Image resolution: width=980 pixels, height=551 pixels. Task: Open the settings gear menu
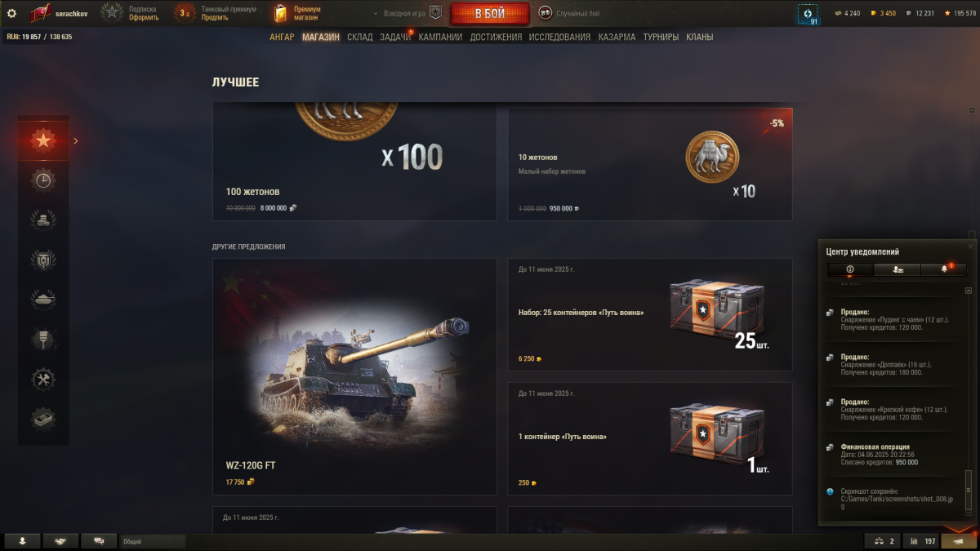[11, 13]
